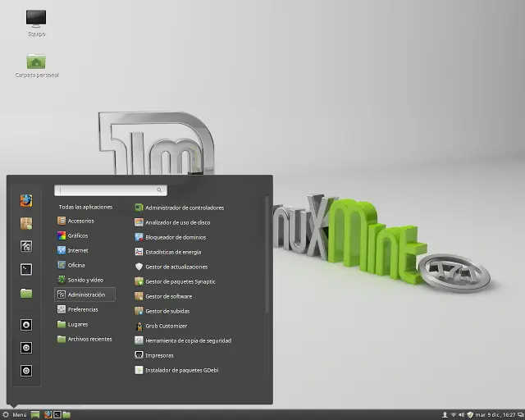Image resolution: width=525 pixels, height=420 pixels.
Task: Open Herramienta de copia de seguridad
Action: 183,340
